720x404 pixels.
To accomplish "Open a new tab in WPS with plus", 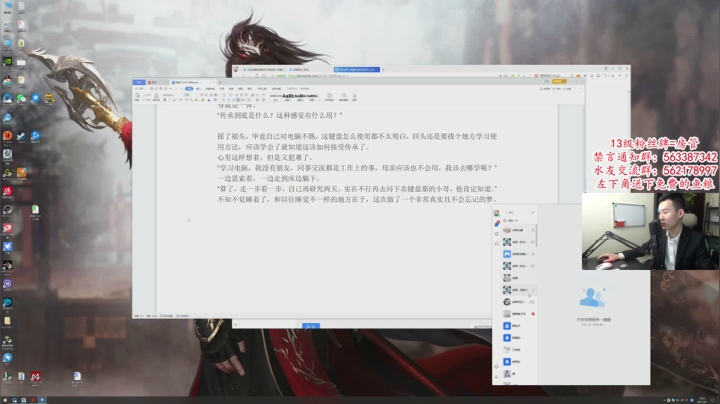I will point(220,82).
